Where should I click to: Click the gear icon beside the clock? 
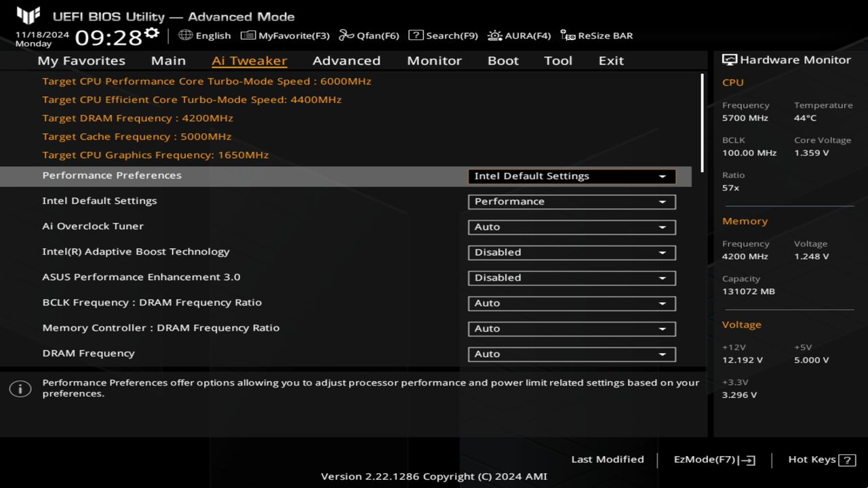pos(152,33)
